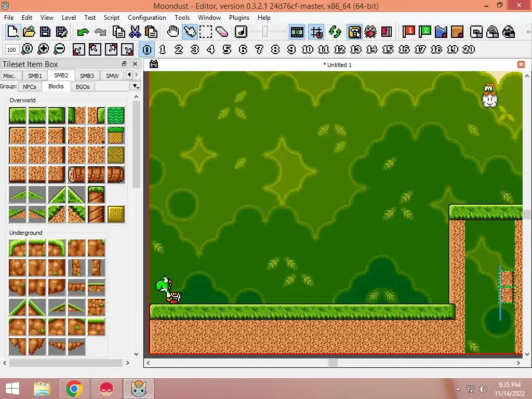Select the Hand scroll tool

tap(173, 32)
